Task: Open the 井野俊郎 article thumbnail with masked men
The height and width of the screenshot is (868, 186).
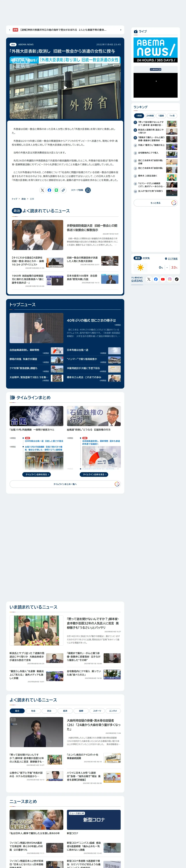Action: click(x=38, y=235)
